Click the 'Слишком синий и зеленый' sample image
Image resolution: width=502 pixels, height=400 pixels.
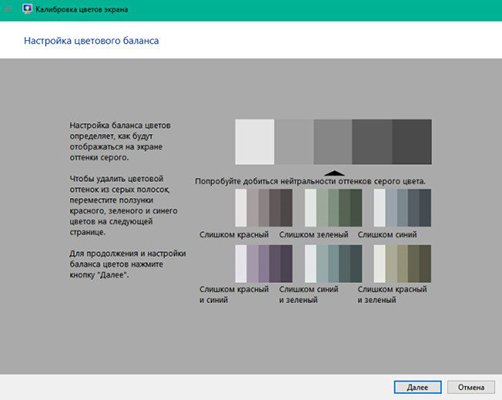tap(333, 264)
